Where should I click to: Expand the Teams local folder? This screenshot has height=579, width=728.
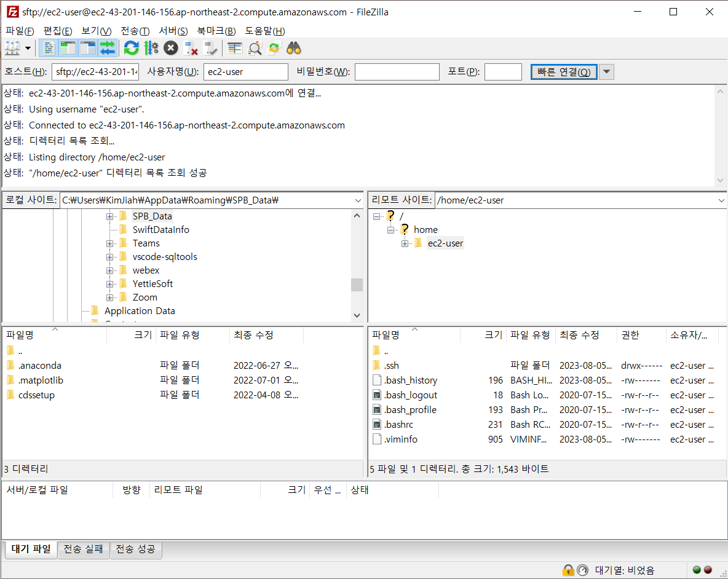point(109,243)
